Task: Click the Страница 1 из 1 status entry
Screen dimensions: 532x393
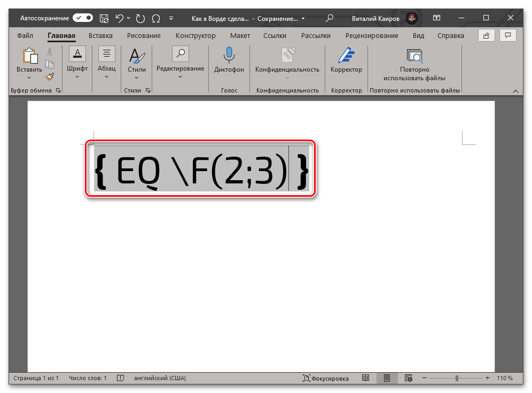Action: coord(36,378)
